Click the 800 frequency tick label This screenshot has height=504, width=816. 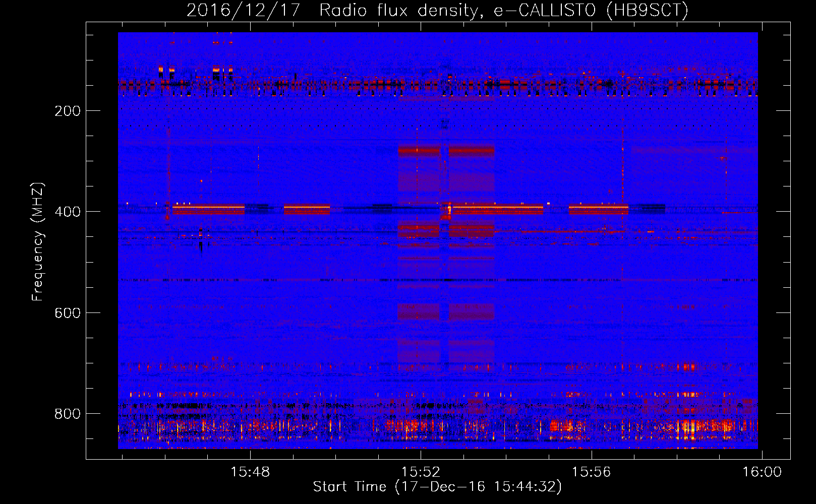point(68,414)
